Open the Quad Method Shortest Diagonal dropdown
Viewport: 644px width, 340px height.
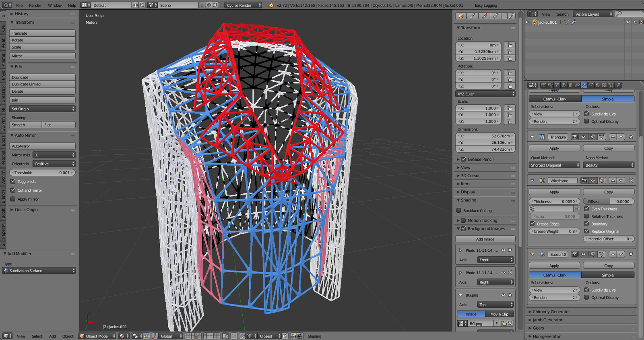point(554,165)
